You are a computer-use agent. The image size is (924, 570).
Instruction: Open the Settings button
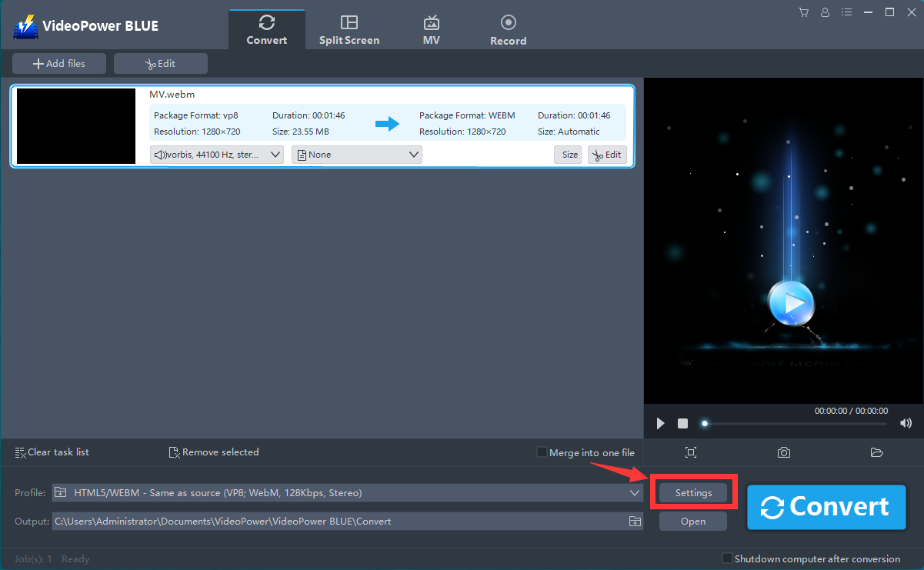pos(692,492)
